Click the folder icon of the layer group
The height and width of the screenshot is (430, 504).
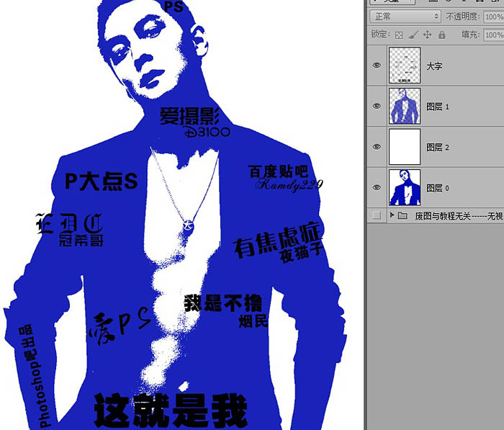pos(402,215)
